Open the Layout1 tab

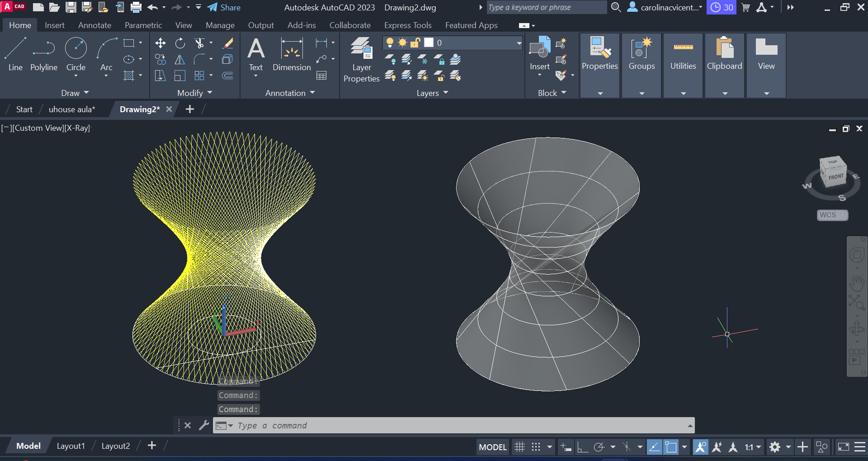point(71,446)
